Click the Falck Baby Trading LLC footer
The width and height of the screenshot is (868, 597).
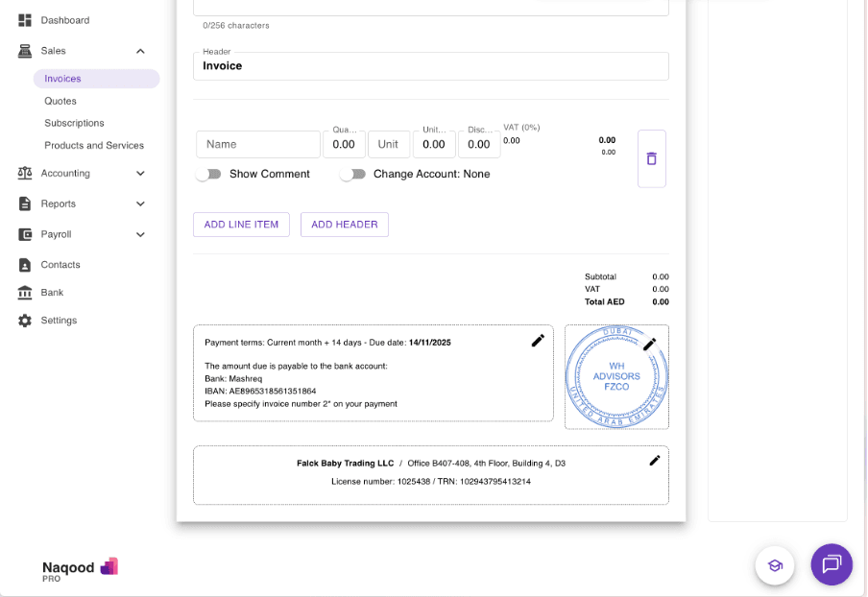coord(431,475)
